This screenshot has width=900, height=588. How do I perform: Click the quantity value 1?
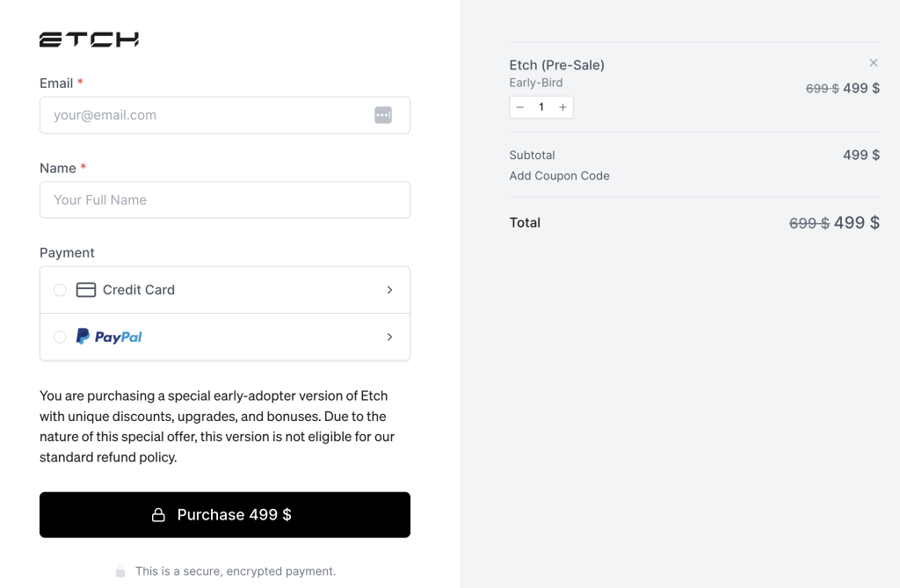(541, 107)
